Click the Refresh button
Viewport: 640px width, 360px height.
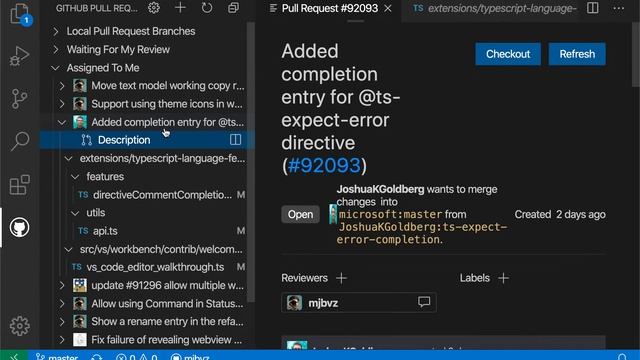577,54
